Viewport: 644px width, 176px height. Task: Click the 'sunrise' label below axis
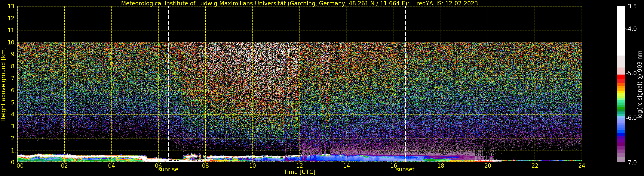coord(168,169)
